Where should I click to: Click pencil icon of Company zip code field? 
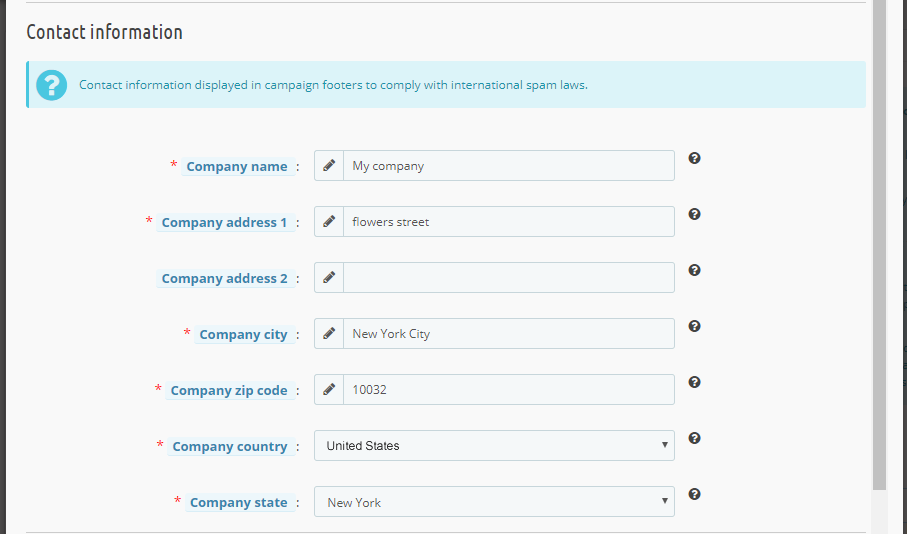point(329,389)
